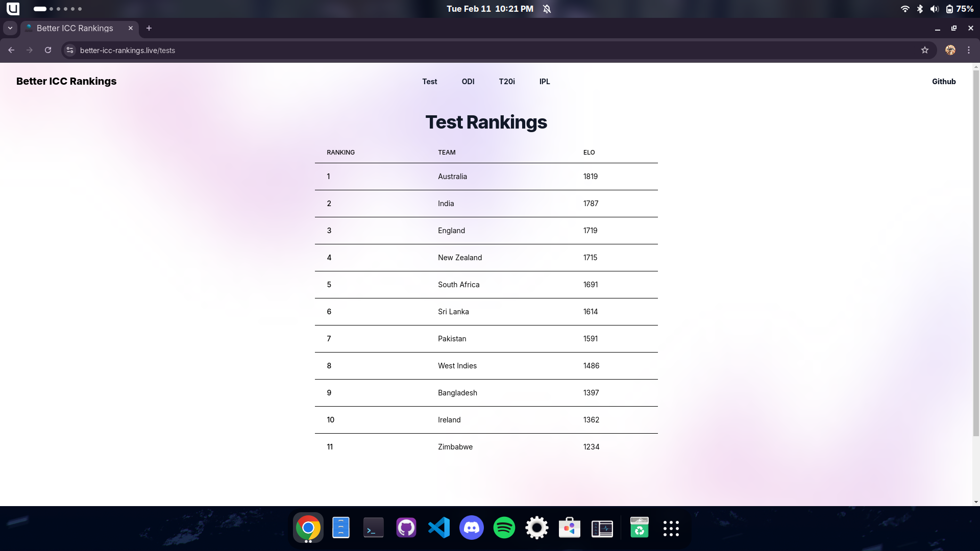
Task: Click the India team cell
Action: 446,204
